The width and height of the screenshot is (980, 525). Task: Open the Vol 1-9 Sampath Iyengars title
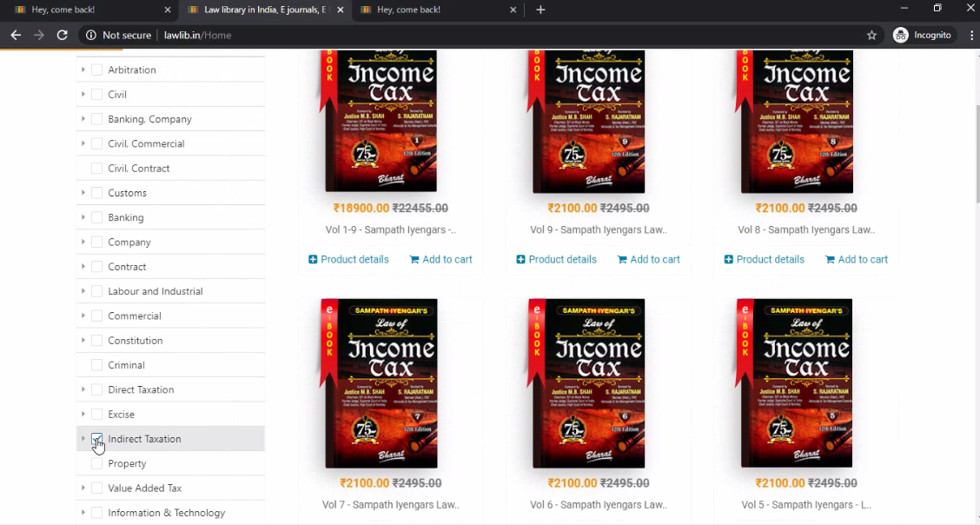(391, 229)
